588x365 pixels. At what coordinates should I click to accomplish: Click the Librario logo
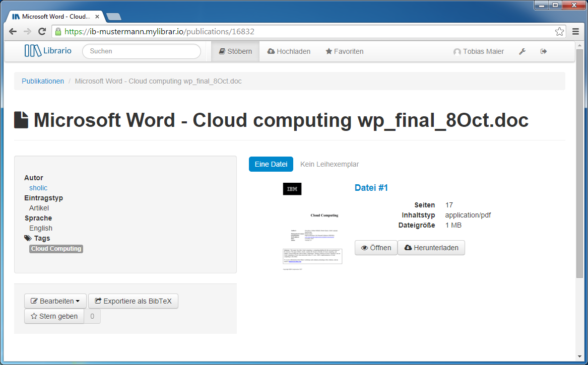coord(48,50)
